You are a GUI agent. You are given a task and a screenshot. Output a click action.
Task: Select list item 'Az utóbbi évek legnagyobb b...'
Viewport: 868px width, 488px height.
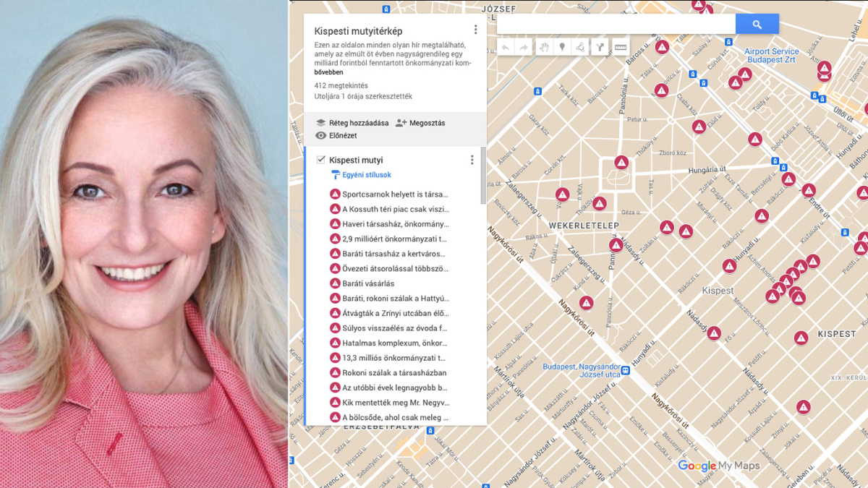point(395,388)
